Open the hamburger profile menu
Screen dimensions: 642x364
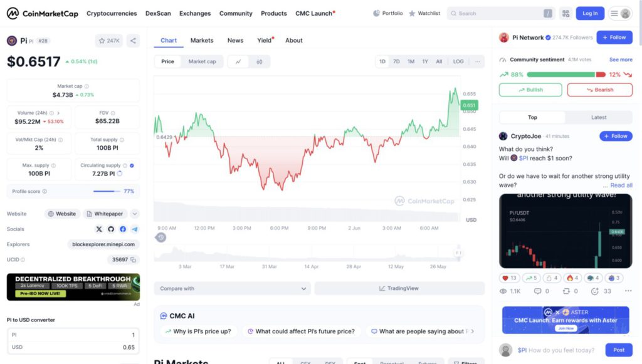pyautogui.click(x=620, y=14)
